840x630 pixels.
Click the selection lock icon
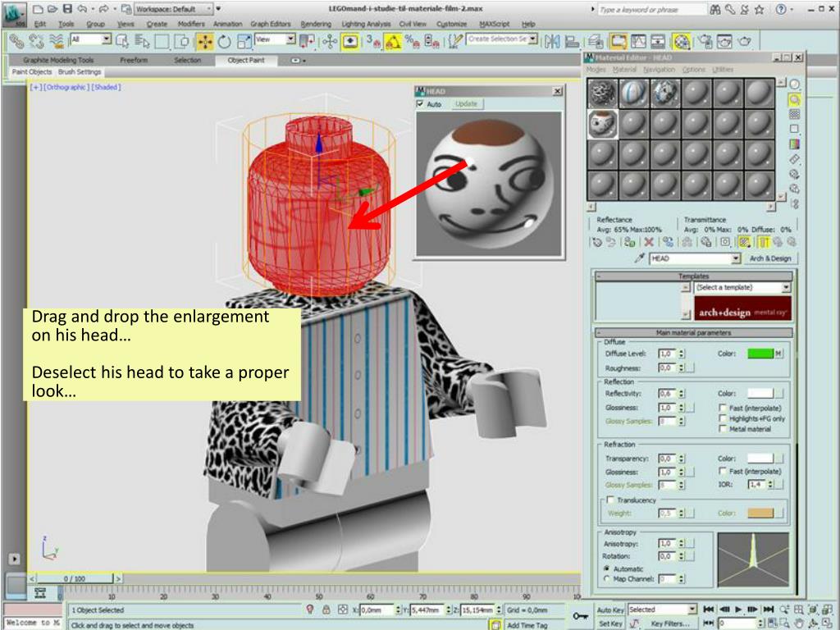pyautogui.click(x=326, y=610)
